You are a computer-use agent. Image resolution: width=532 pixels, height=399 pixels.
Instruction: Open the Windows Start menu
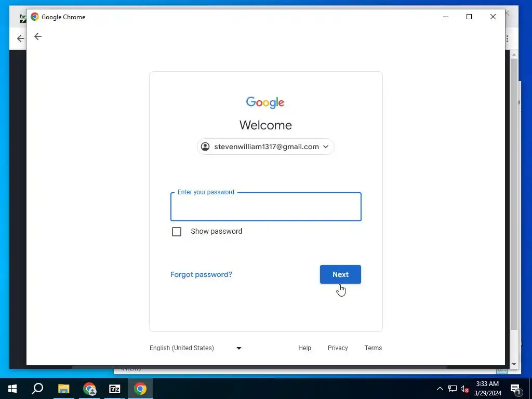click(x=12, y=389)
